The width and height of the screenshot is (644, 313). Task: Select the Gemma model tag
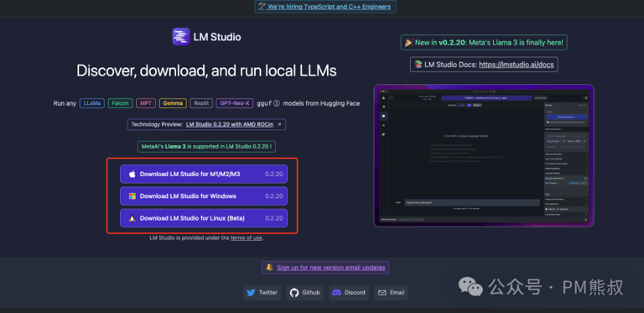pos(173,103)
